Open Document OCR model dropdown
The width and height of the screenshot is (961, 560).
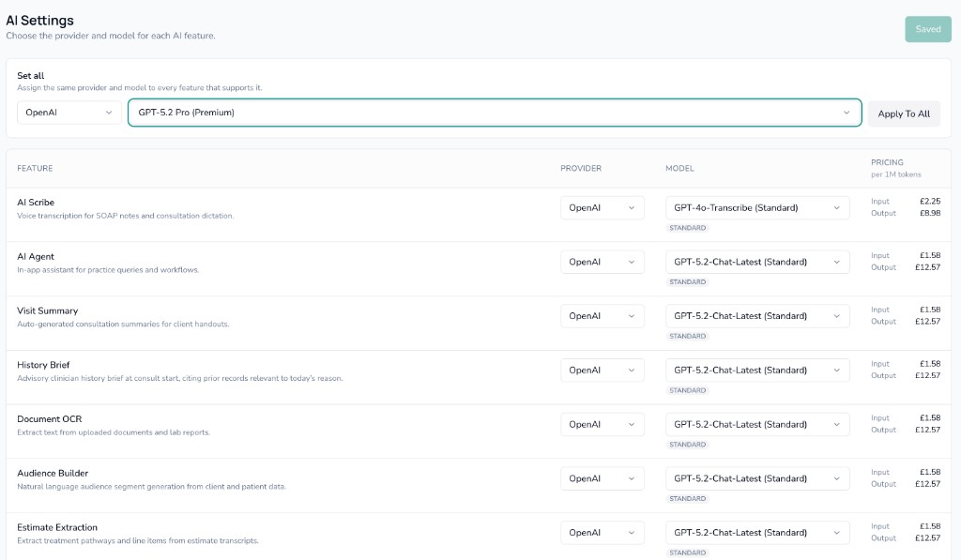757,424
